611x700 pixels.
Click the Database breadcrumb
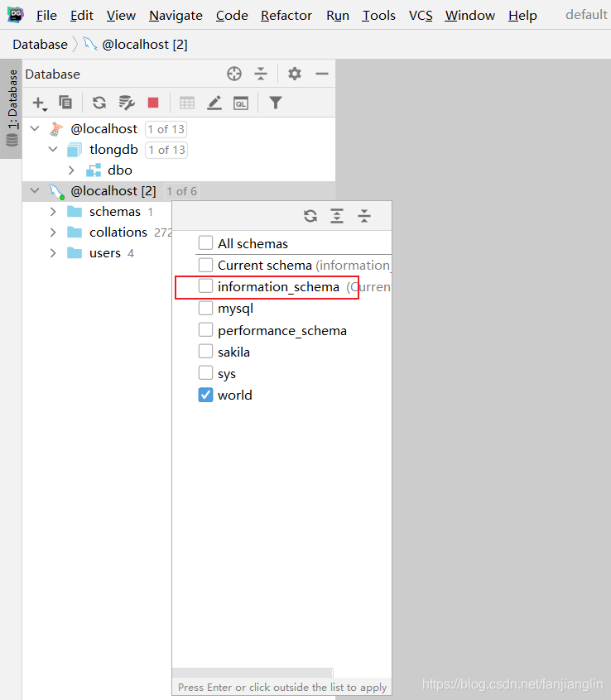coord(41,45)
